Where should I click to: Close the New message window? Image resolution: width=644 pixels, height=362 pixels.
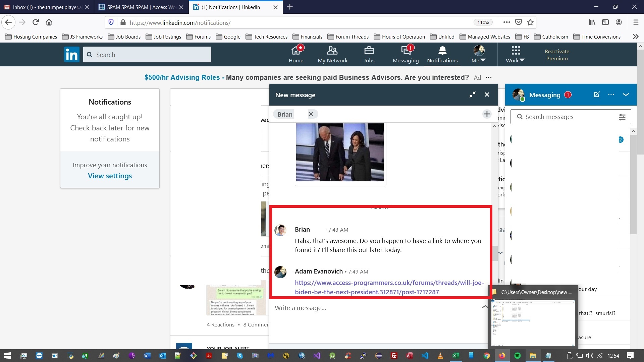(x=487, y=95)
